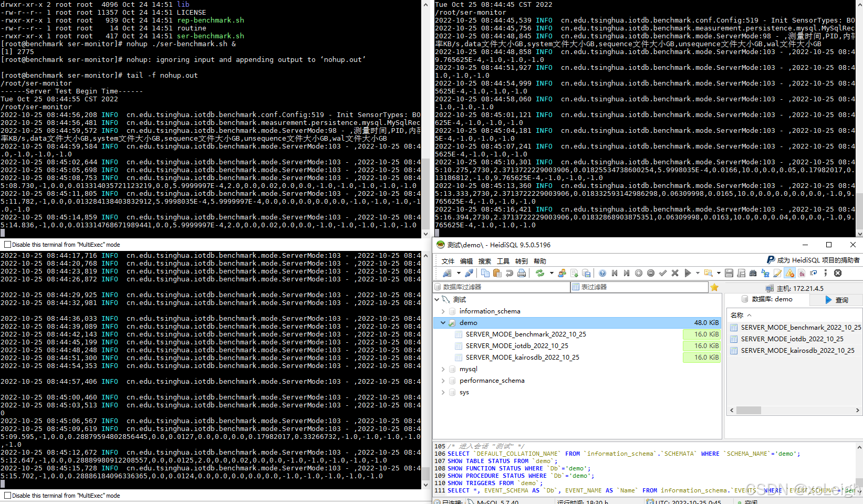Toggle the BLOB as hex icon
This screenshot has width=863, height=504.
pos(802,273)
